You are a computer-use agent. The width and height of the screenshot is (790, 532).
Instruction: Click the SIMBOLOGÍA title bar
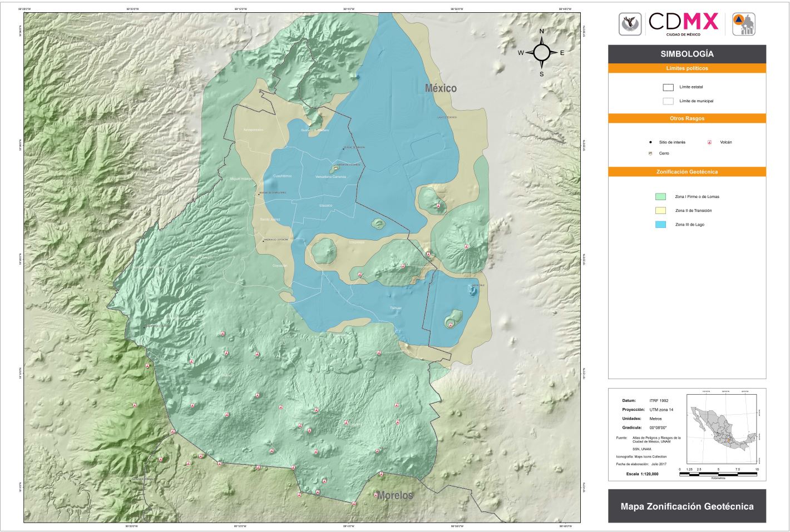click(x=687, y=54)
